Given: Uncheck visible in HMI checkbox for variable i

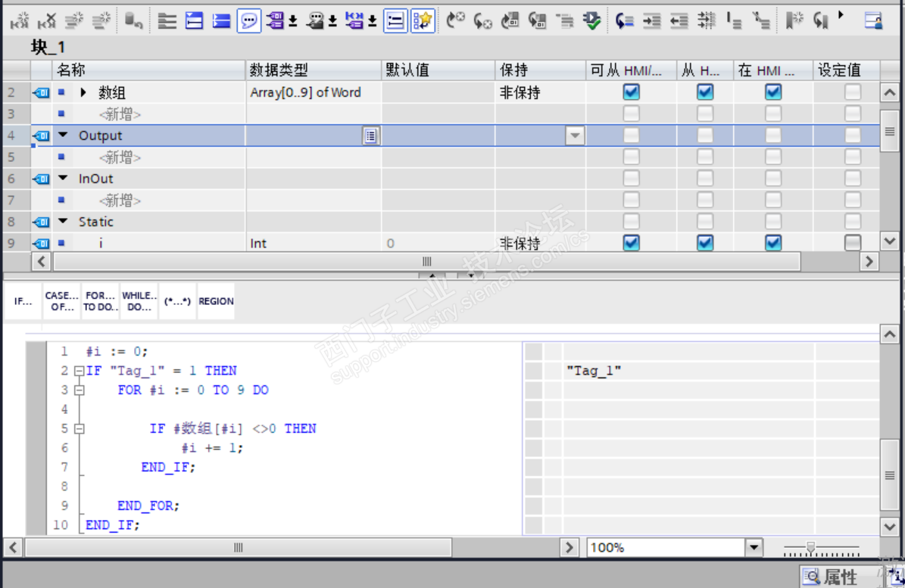Looking at the screenshot, I should coord(773,243).
